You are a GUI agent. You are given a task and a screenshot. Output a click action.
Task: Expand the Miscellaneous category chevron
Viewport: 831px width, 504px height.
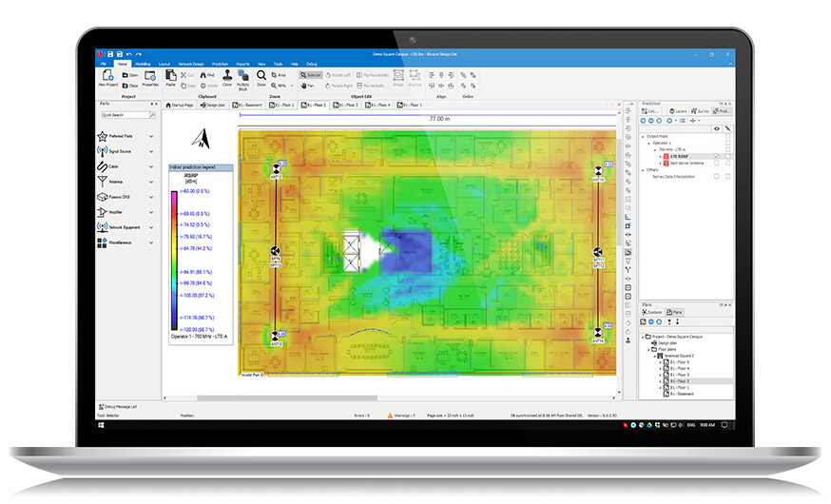point(151,242)
